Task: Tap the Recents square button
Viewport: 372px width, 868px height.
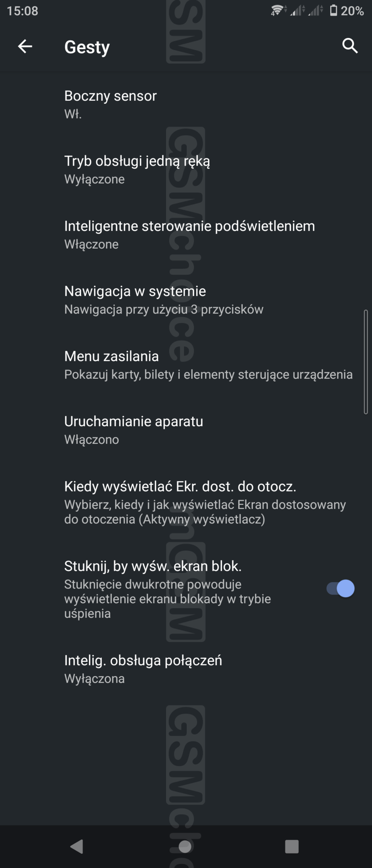Action: click(x=292, y=846)
